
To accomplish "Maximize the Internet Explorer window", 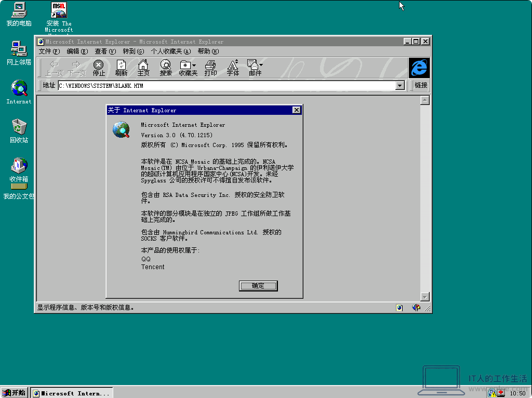I will coord(416,42).
